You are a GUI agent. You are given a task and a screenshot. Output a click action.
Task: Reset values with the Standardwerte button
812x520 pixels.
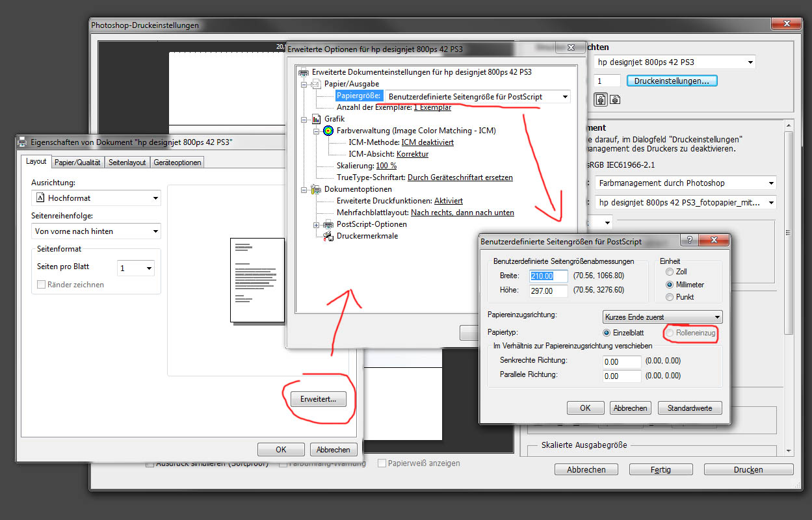(690, 408)
